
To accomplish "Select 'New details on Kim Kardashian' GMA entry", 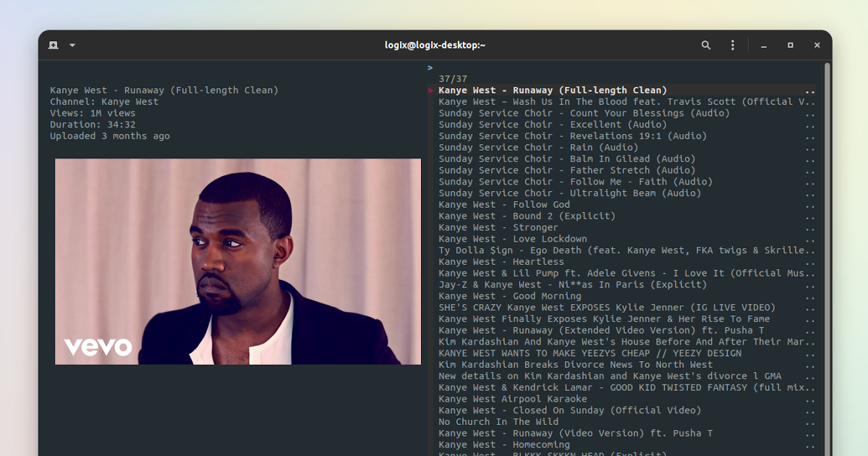I will point(626,376).
